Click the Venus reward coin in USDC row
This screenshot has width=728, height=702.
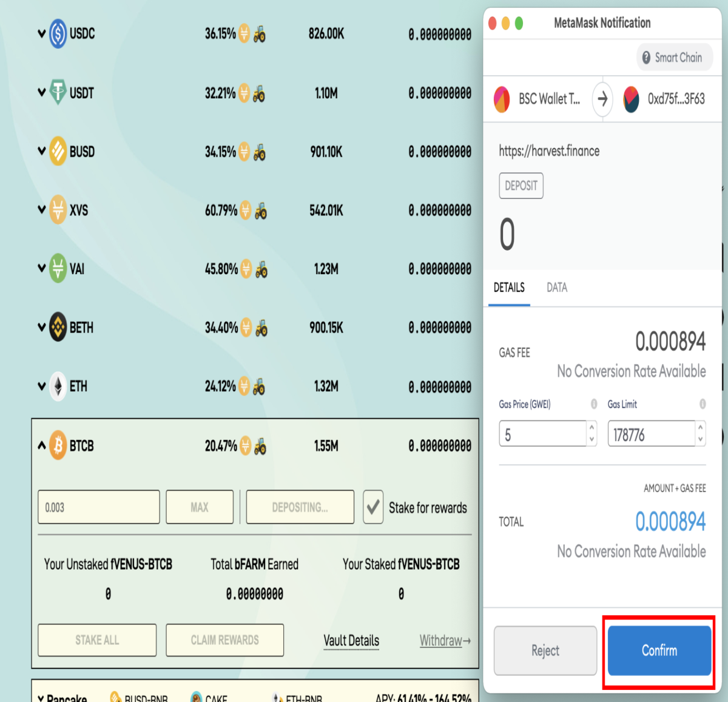244,33
